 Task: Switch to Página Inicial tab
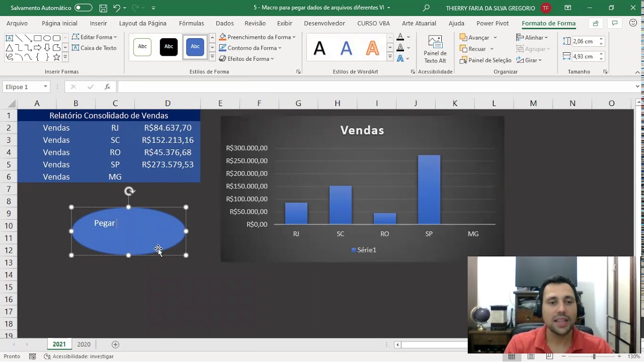click(59, 23)
